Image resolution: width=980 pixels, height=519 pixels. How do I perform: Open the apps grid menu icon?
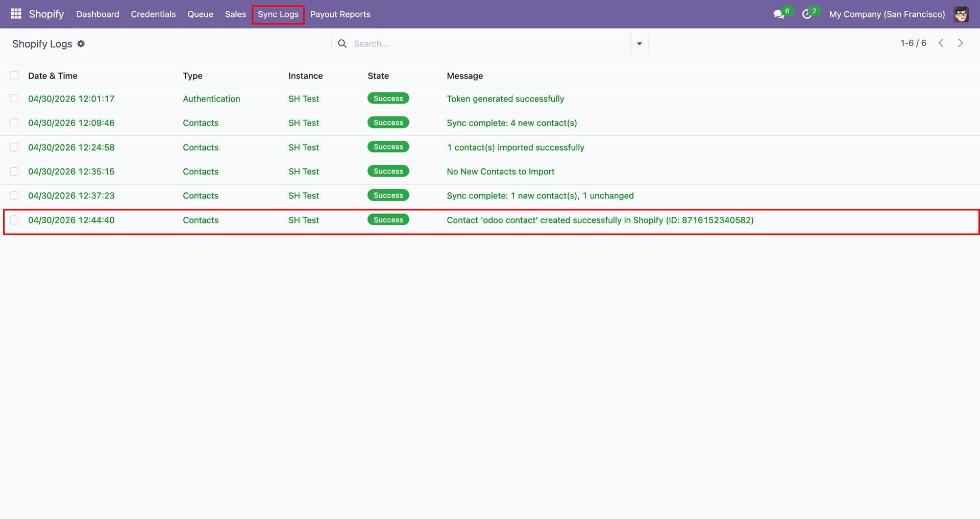16,14
